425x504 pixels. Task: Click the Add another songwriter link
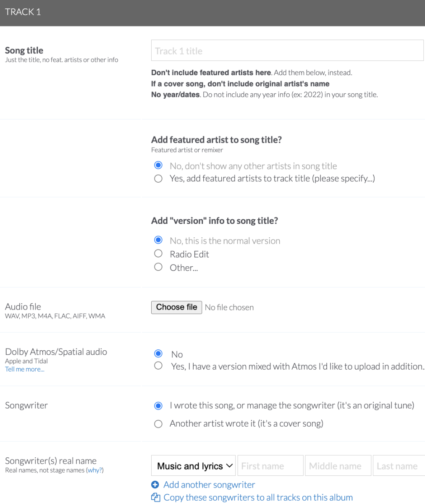coord(209,485)
